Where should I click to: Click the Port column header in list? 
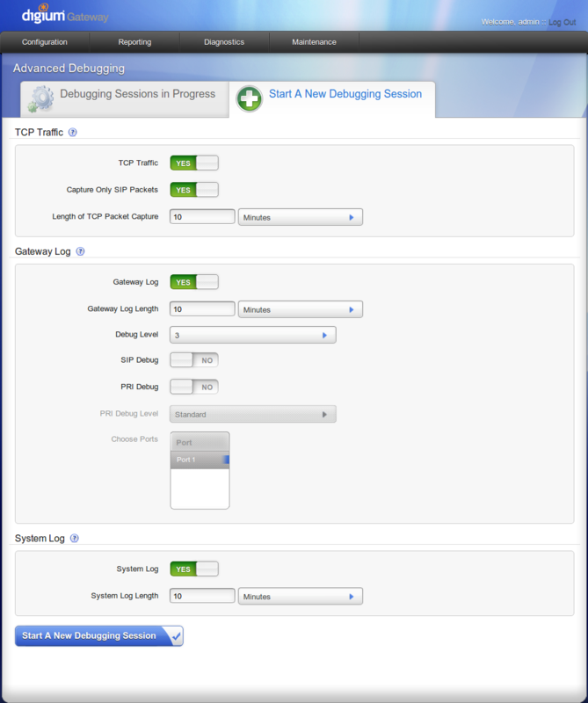[200, 443]
